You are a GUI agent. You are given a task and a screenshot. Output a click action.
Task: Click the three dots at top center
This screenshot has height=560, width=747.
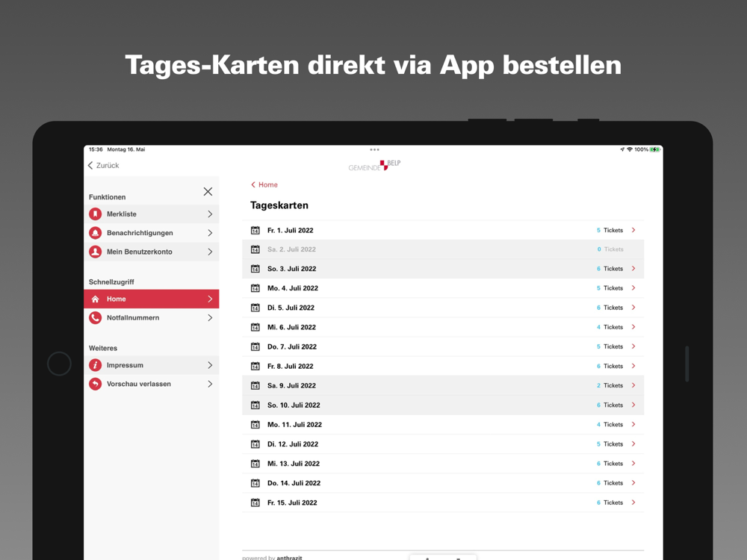pyautogui.click(x=374, y=149)
